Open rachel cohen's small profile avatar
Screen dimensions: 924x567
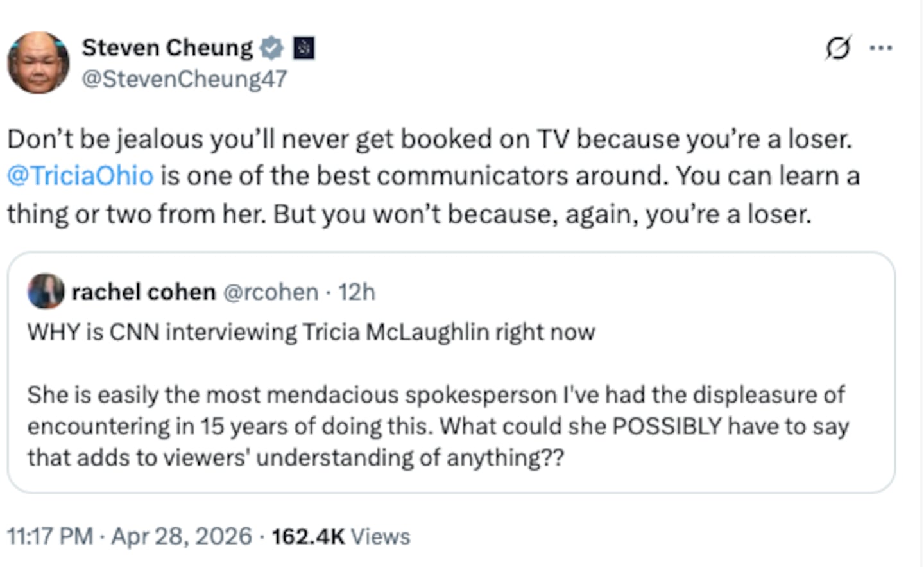click(46, 291)
